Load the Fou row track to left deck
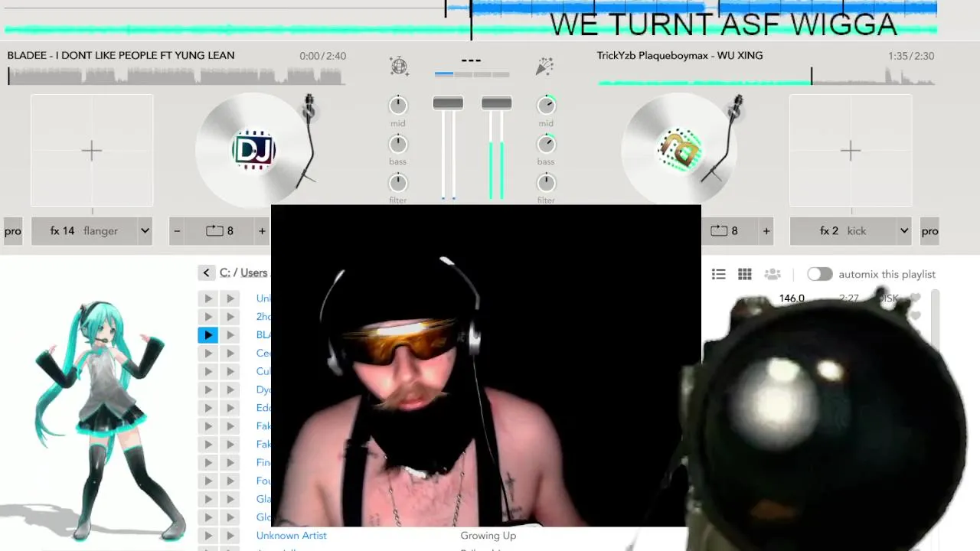 pyautogui.click(x=207, y=481)
